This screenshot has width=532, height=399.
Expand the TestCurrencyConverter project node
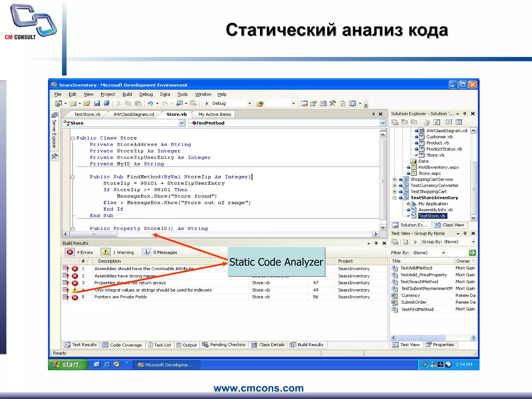395,185
